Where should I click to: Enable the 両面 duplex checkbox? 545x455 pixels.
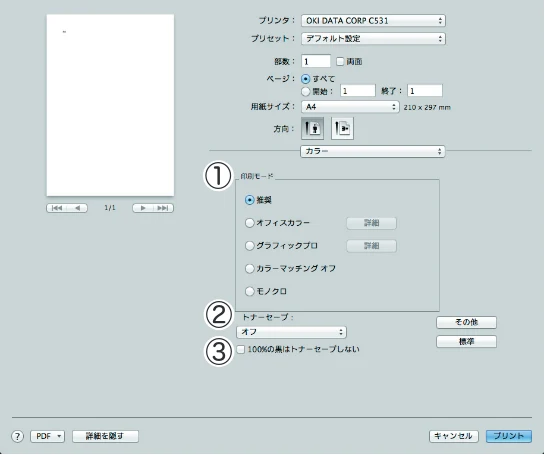point(340,62)
